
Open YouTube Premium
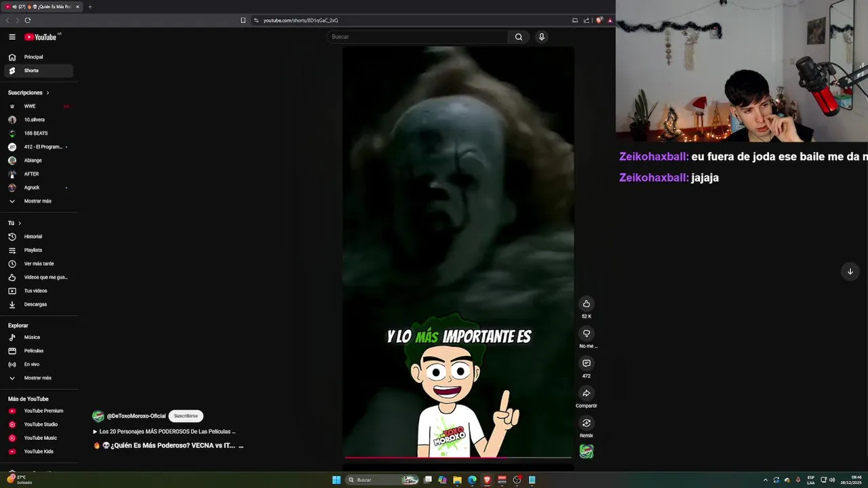click(x=39, y=411)
